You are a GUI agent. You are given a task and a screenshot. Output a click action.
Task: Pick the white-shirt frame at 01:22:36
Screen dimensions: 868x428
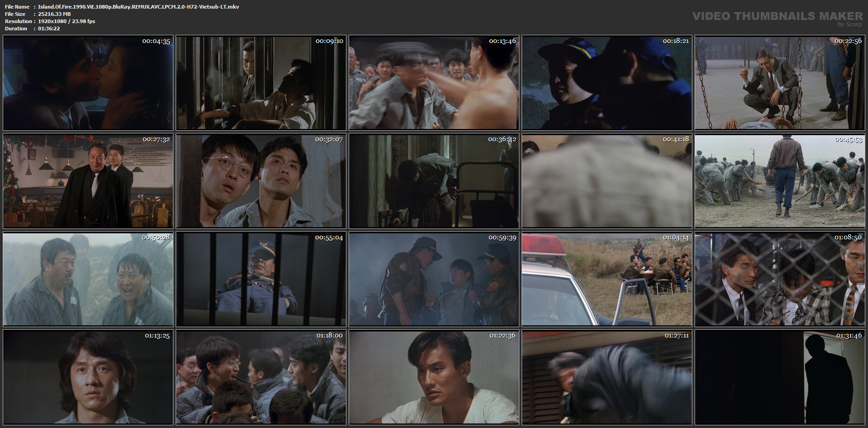(x=434, y=377)
